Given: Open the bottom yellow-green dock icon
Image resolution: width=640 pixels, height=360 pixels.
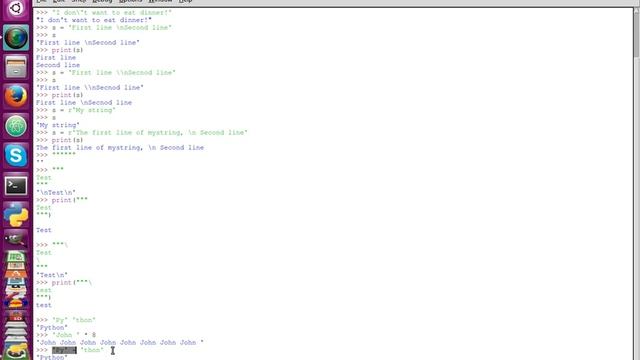Looking at the screenshot, I should point(16,351).
